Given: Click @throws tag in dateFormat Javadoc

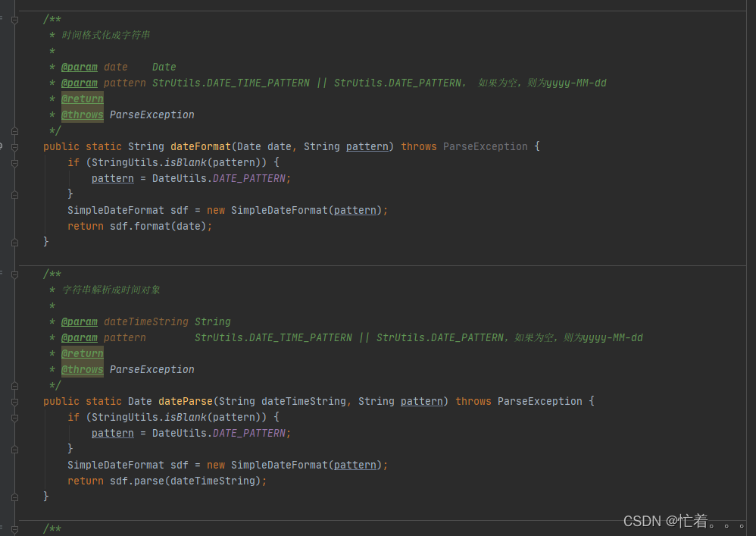Looking at the screenshot, I should point(83,114).
